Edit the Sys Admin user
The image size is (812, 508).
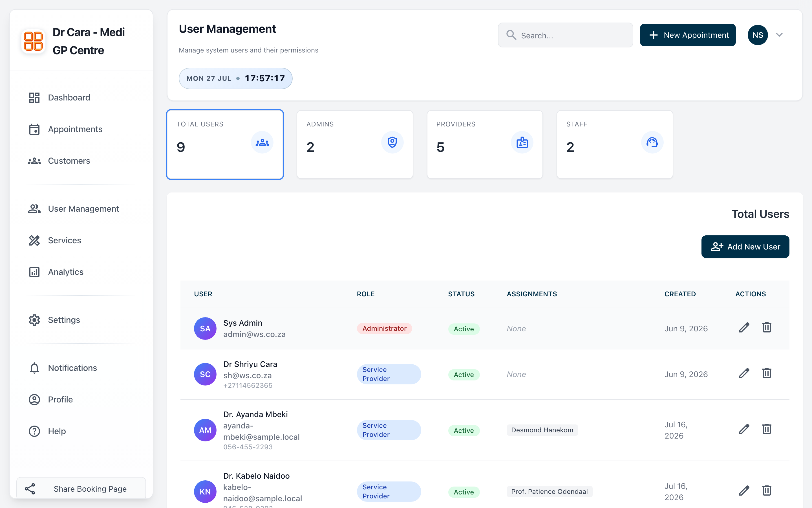coord(744,328)
